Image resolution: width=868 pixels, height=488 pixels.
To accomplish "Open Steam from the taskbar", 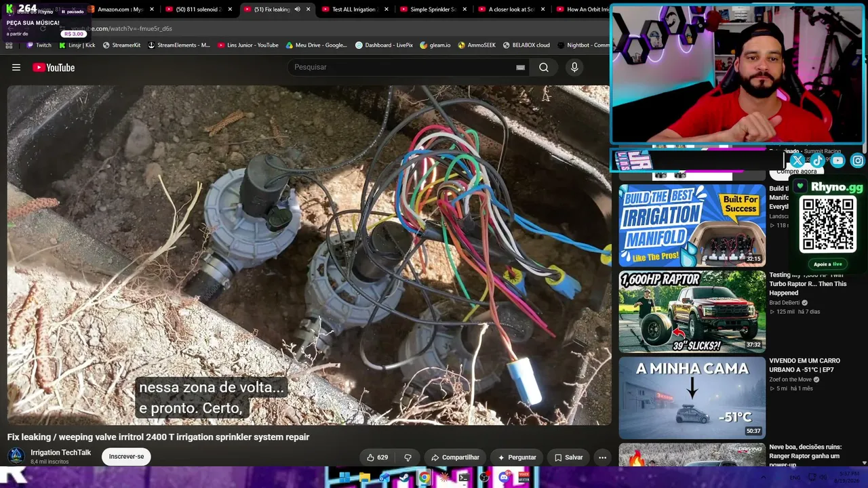I will [404, 478].
